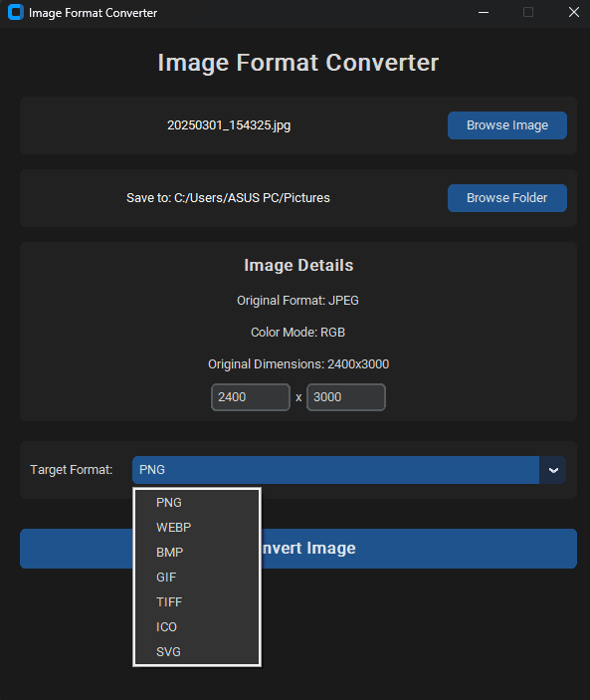Click the Original Format: JPEG text

297,301
